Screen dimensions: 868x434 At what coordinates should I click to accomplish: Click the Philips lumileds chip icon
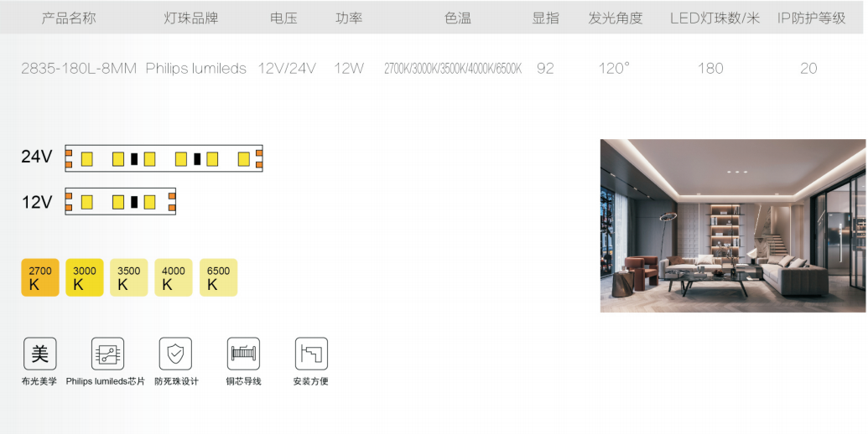pos(107,354)
